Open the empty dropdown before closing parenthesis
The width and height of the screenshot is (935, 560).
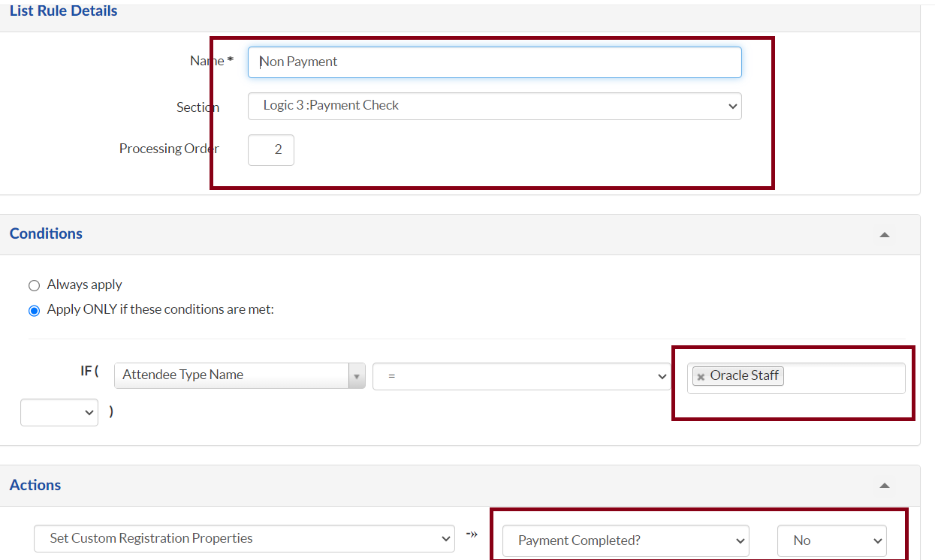point(59,412)
